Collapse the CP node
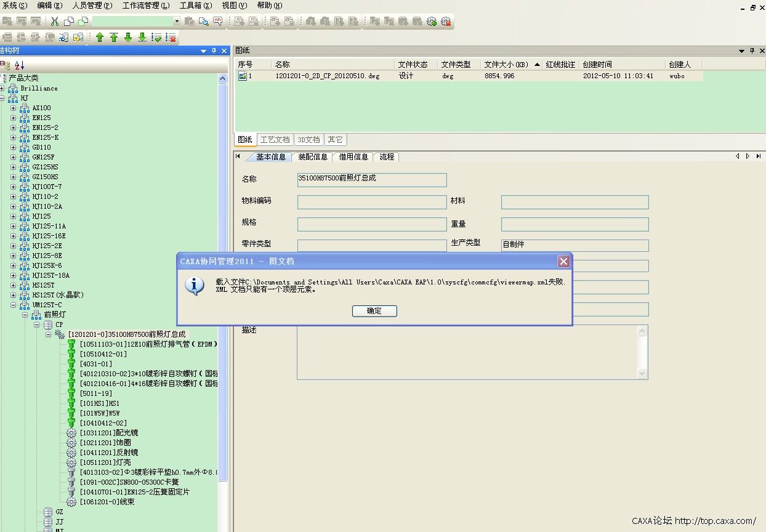766x532 pixels. 36,324
